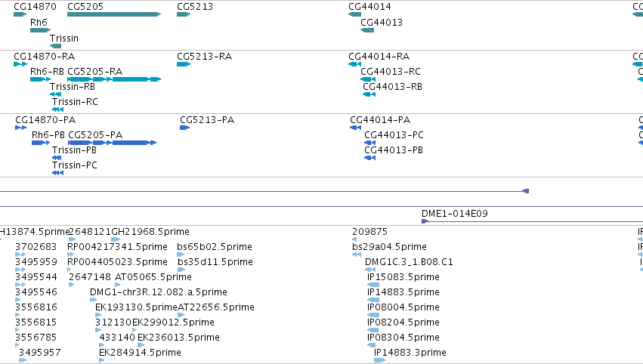The image size is (643, 364).
Task: Select the EK236013.5prime label
Action: pyautogui.click(x=178, y=338)
